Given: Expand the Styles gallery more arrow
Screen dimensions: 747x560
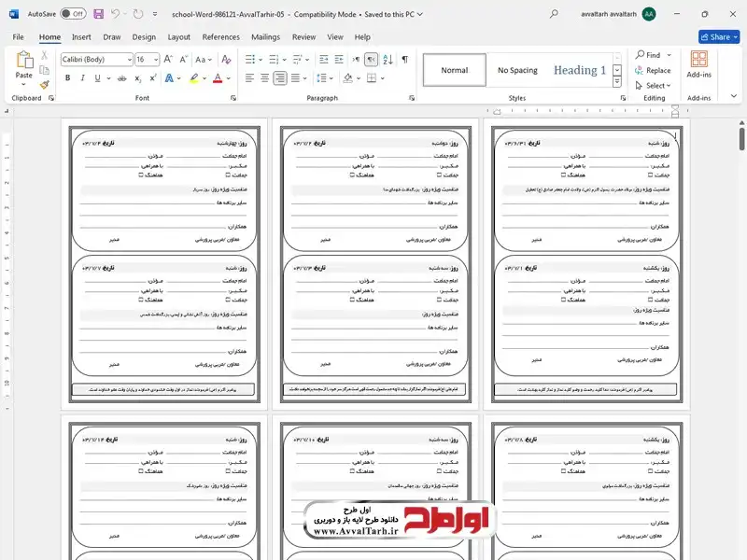Looking at the screenshot, I should (x=617, y=82).
